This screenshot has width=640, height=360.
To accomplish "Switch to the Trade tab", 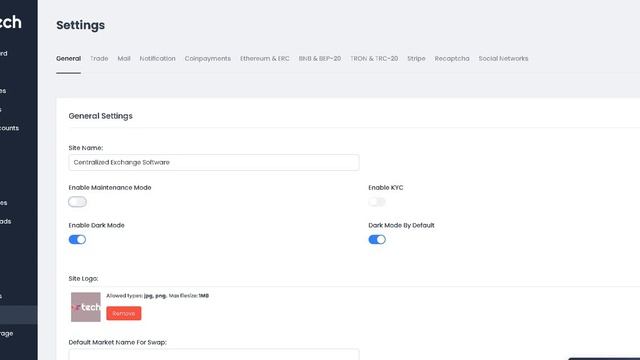I will coord(99,59).
